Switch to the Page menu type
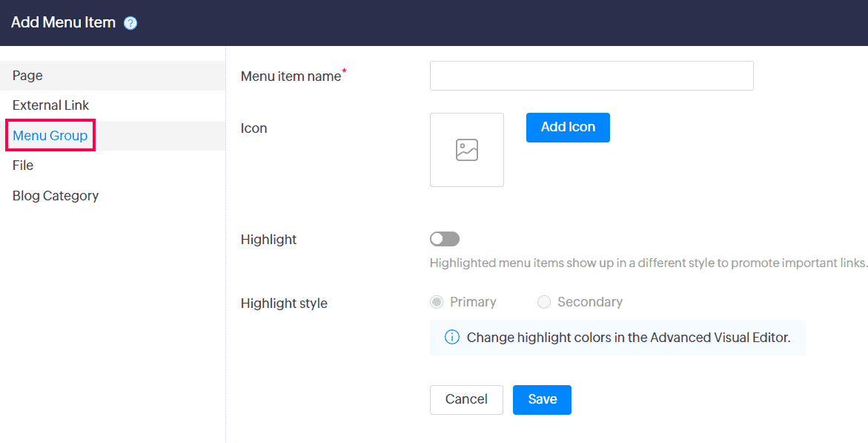868x443 pixels. tap(113, 76)
